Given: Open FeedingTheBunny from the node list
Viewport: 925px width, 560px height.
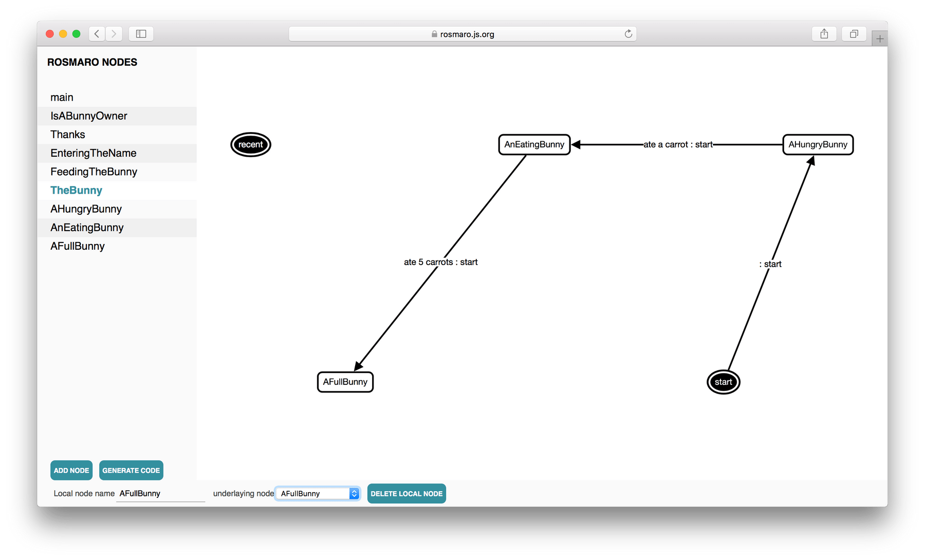Looking at the screenshot, I should [93, 172].
